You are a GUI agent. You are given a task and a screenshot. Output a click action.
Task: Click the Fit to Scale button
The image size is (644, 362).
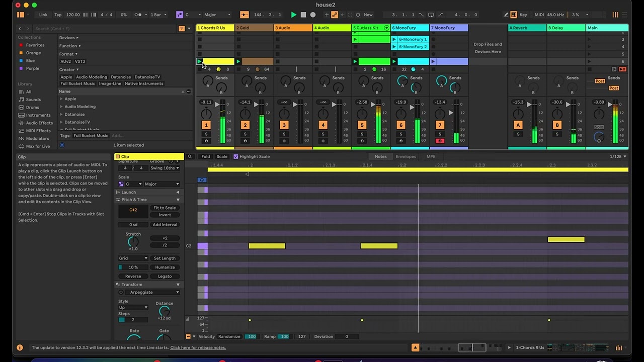pyautogui.click(x=165, y=208)
